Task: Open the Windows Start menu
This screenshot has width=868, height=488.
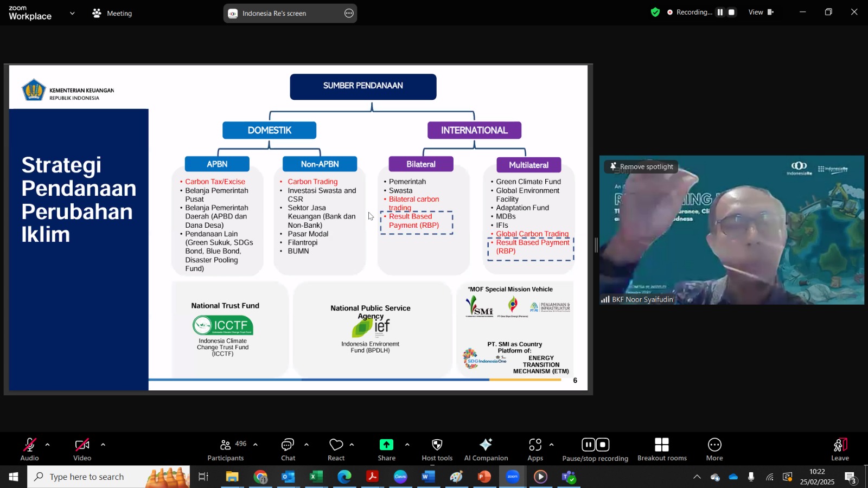Action: coord(14,477)
